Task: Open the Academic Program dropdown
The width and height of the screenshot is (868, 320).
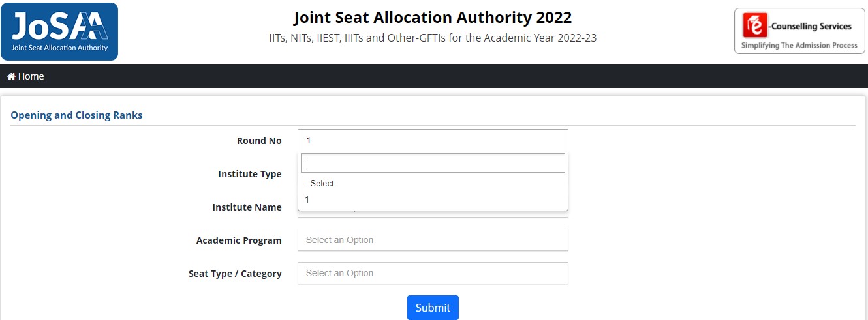Action: pos(433,240)
